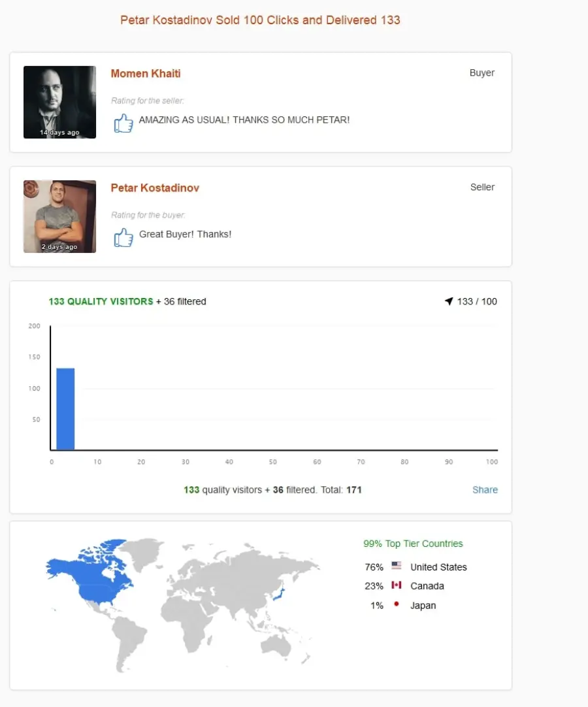Select the United States country entry
The image size is (588, 707).
tap(416, 567)
